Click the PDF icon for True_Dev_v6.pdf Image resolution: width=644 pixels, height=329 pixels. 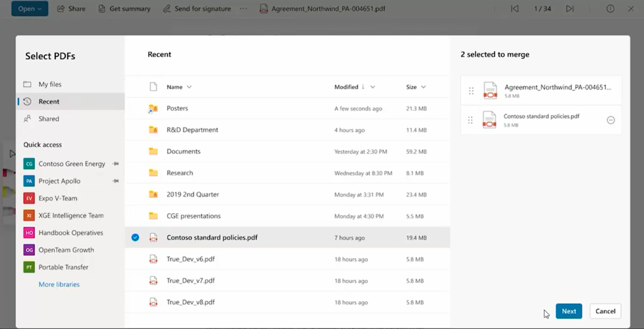pyautogui.click(x=153, y=259)
